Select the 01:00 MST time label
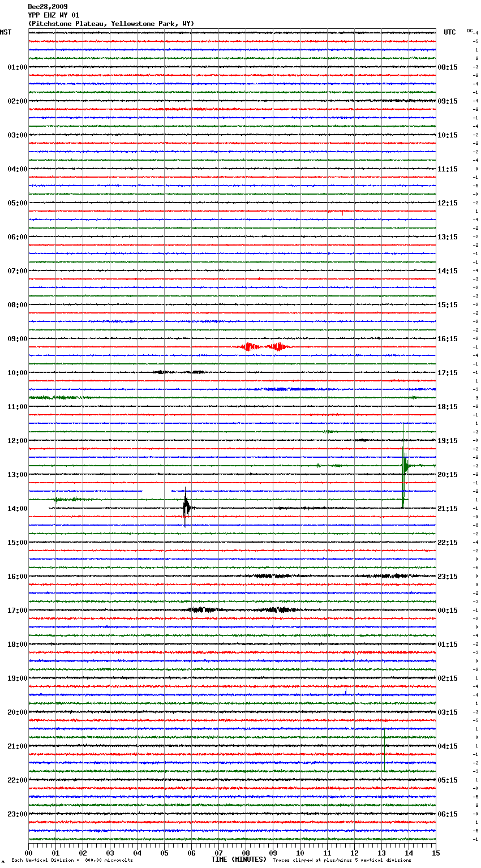The height and width of the screenshot is (868, 481). click(18, 67)
